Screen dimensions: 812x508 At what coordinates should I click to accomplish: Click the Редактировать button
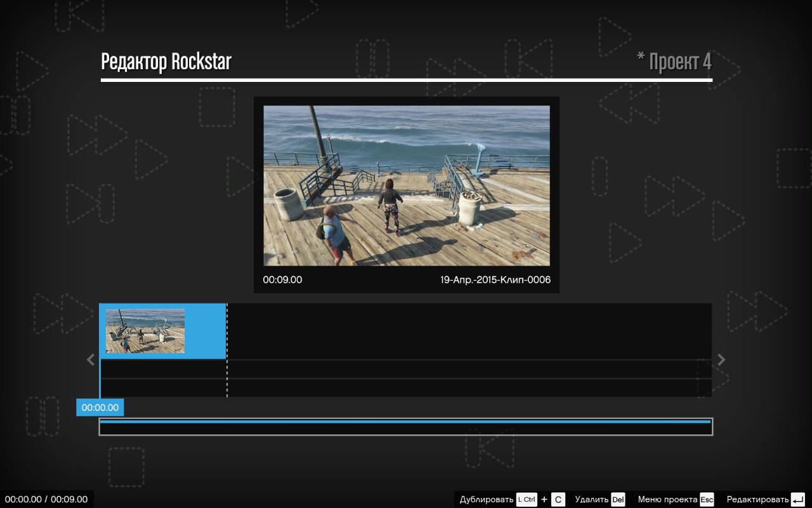pos(757,500)
